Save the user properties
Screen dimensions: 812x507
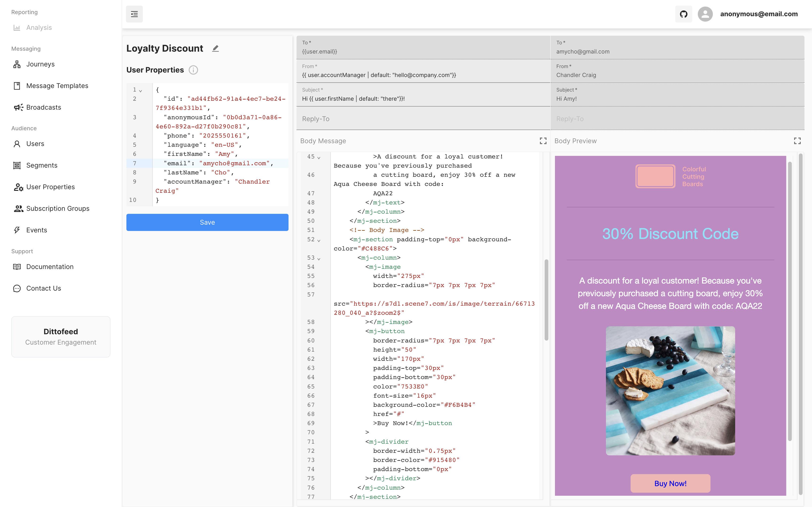pos(207,222)
